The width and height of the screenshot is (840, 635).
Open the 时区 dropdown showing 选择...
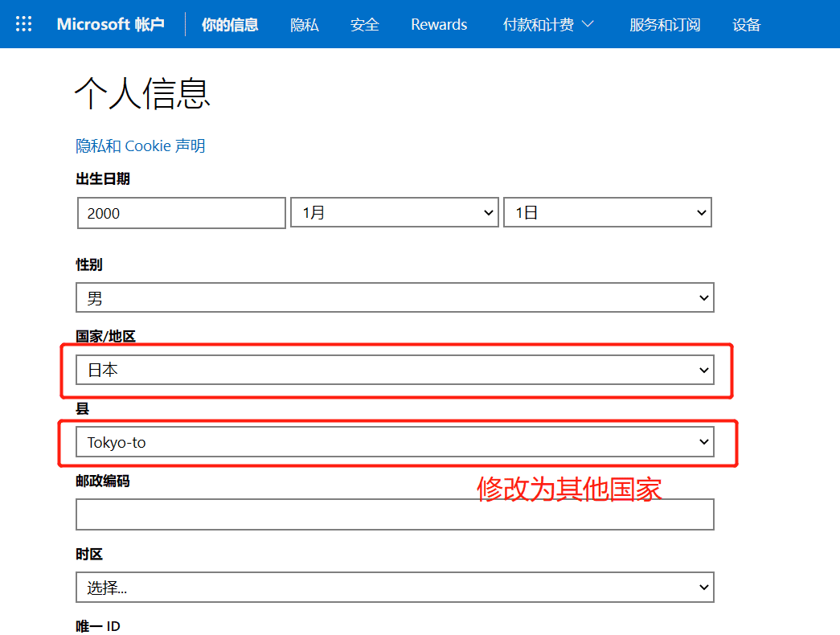[395, 587]
